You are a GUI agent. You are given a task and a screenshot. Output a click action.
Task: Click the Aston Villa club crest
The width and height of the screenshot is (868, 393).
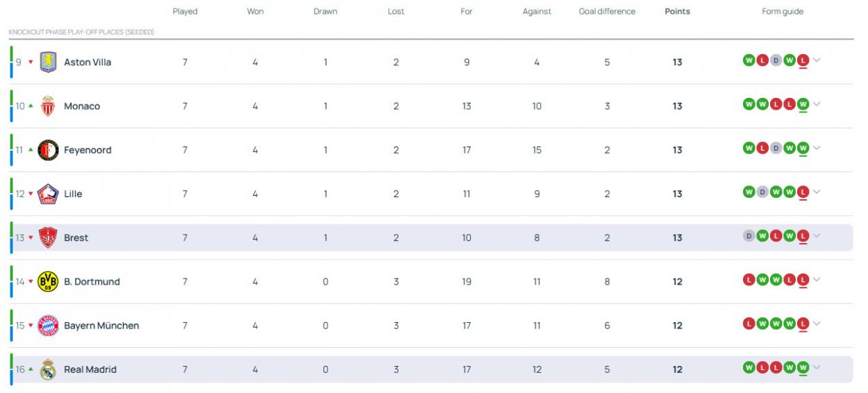click(x=48, y=62)
